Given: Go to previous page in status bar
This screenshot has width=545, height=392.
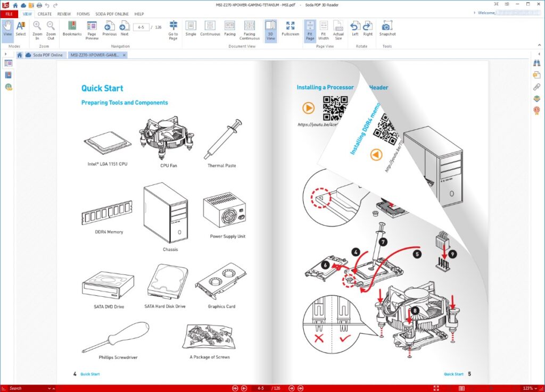Looking at the screenshot, I should click(x=244, y=388).
